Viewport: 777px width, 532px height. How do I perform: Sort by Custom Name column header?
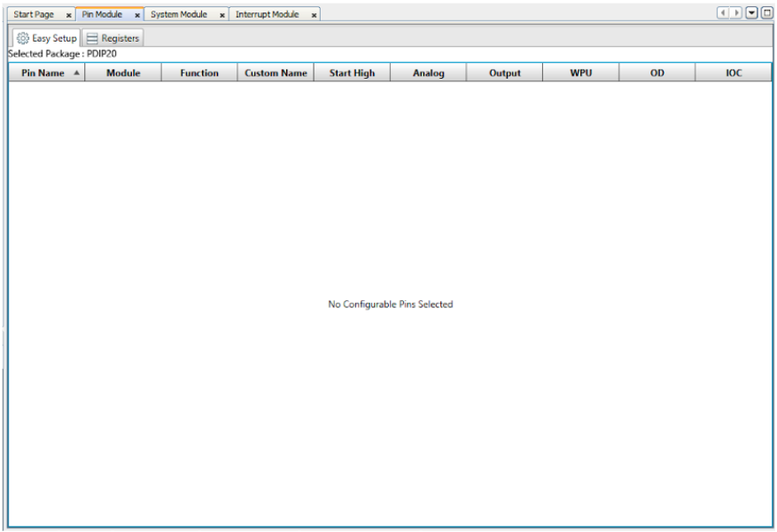276,73
